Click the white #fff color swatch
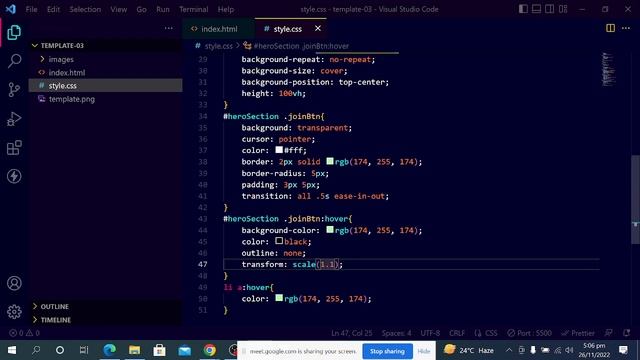Screen dimensions: 640x360 (x=279, y=150)
